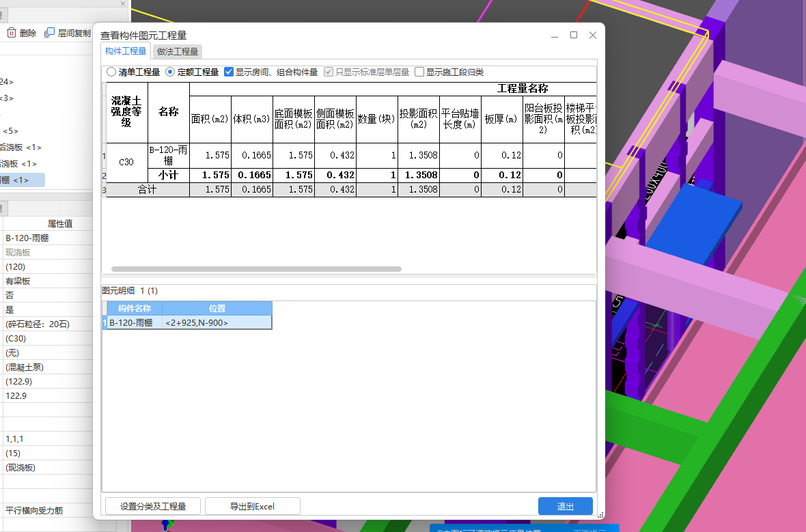The height and width of the screenshot is (532, 806).
Task: Select 浇板 <1> item below 后浇板
Action: pyautogui.click(x=18, y=163)
